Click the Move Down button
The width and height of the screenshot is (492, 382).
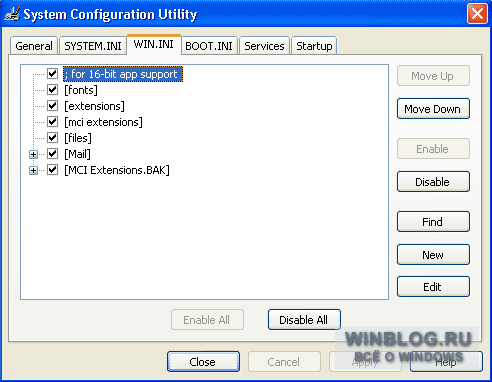433,109
